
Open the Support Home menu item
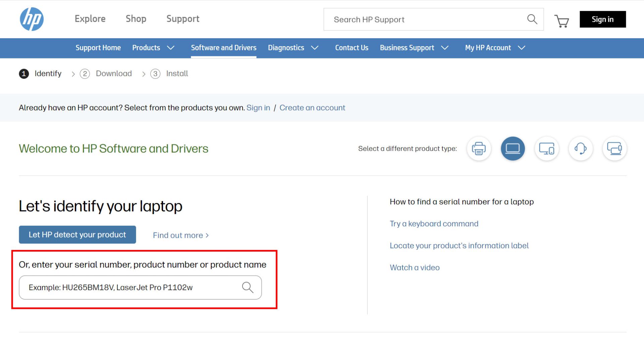point(98,48)
